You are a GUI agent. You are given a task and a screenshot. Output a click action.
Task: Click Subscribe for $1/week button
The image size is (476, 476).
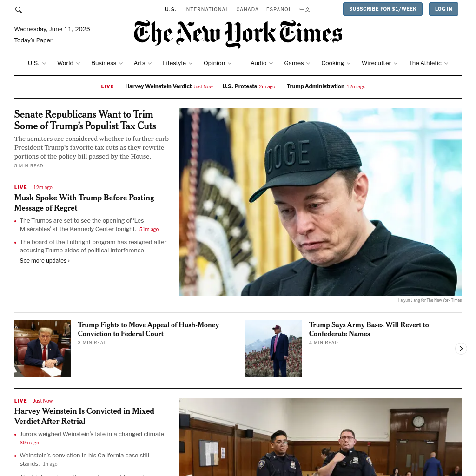click(x=383, y=9)
